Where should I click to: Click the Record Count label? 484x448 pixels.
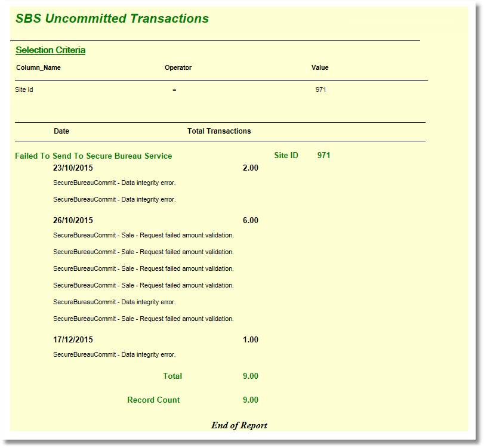tap(153, 400)
